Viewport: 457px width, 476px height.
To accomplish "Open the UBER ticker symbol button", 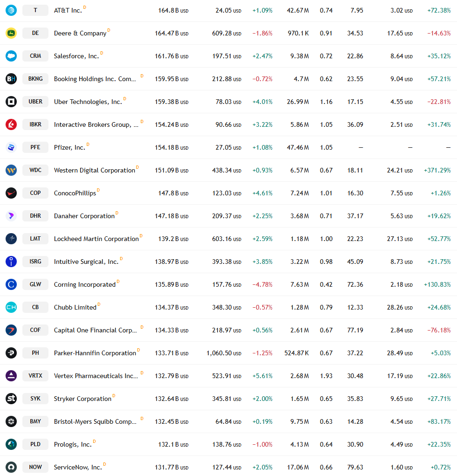I will pos(35,102).
